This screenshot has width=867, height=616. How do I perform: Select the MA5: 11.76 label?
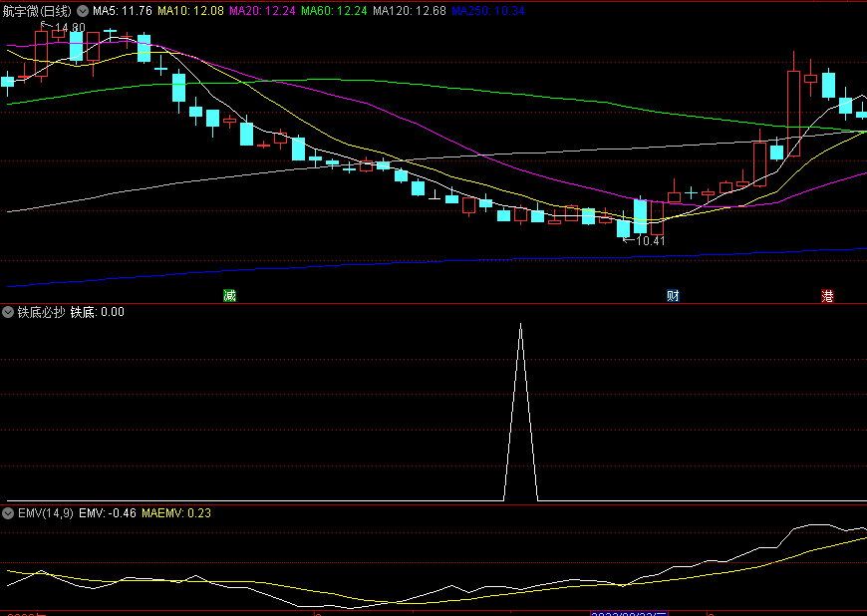[x=123, y=11]
